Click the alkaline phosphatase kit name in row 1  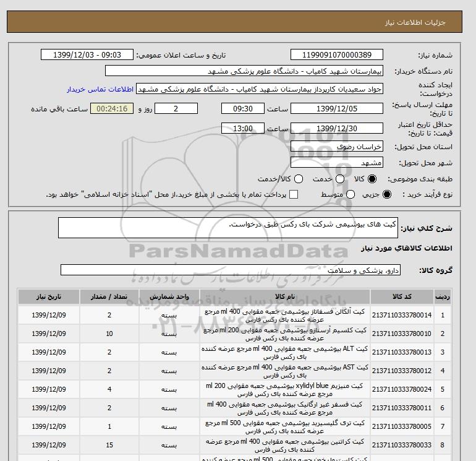coord(285,316)
